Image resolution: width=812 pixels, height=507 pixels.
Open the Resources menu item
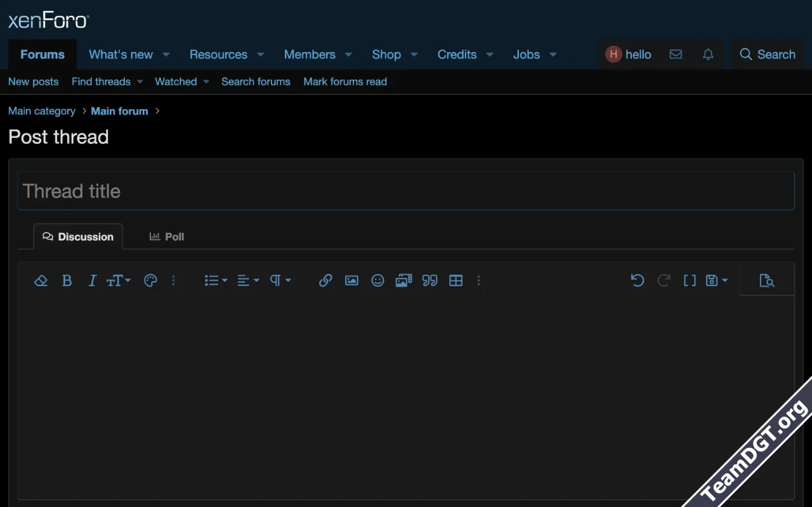coord(218,55)
